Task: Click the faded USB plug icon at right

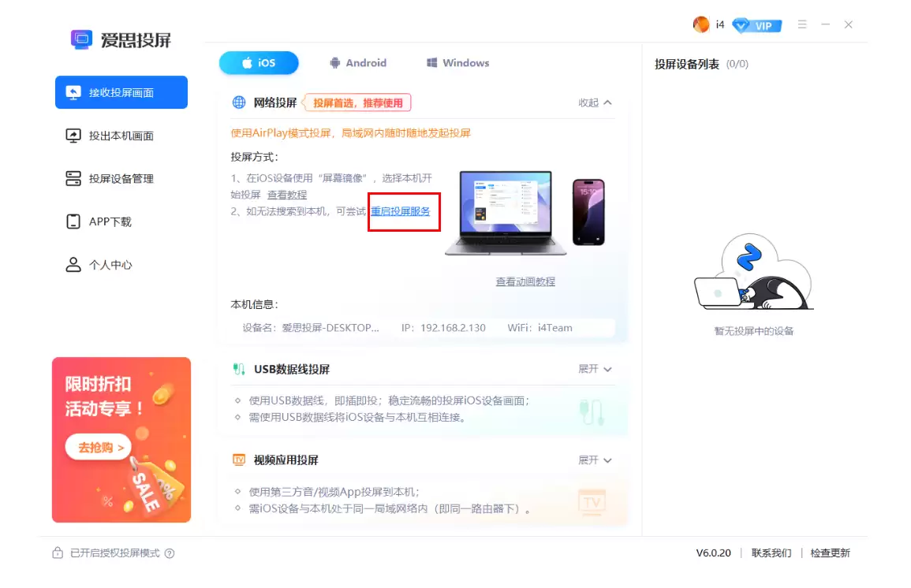Action: click(592, 412)
